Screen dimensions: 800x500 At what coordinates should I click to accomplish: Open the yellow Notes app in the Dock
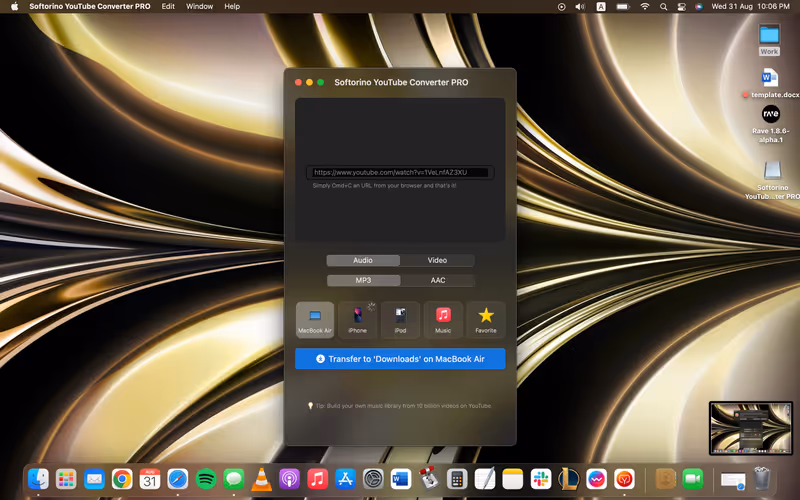513,479
